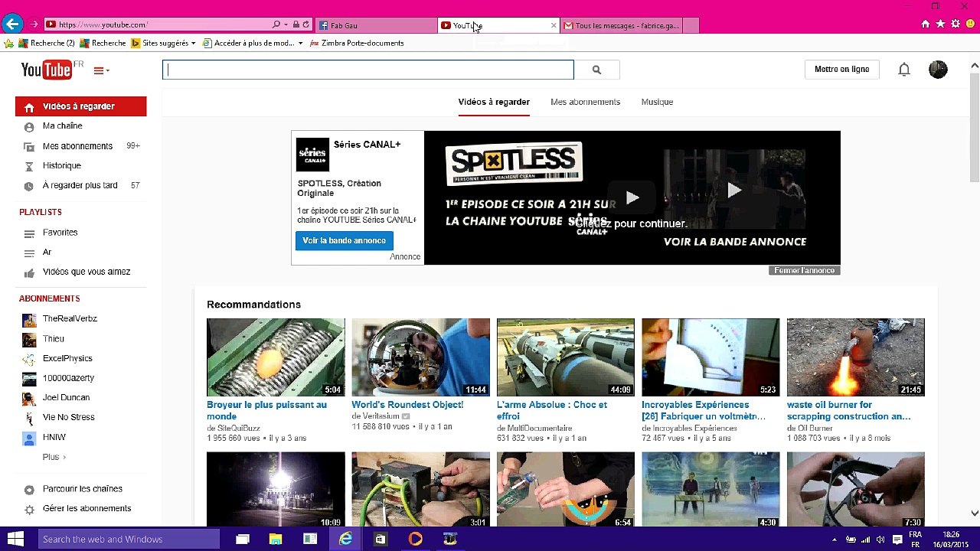
Task: Click the Historique hourglass icon
Action: (29, 166)
